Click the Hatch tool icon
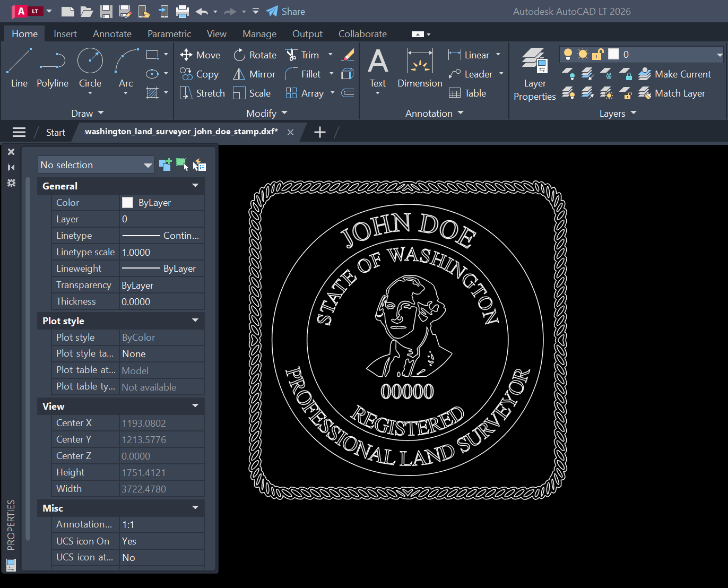The width and height of the screenshot is (728, 588). 152,93
